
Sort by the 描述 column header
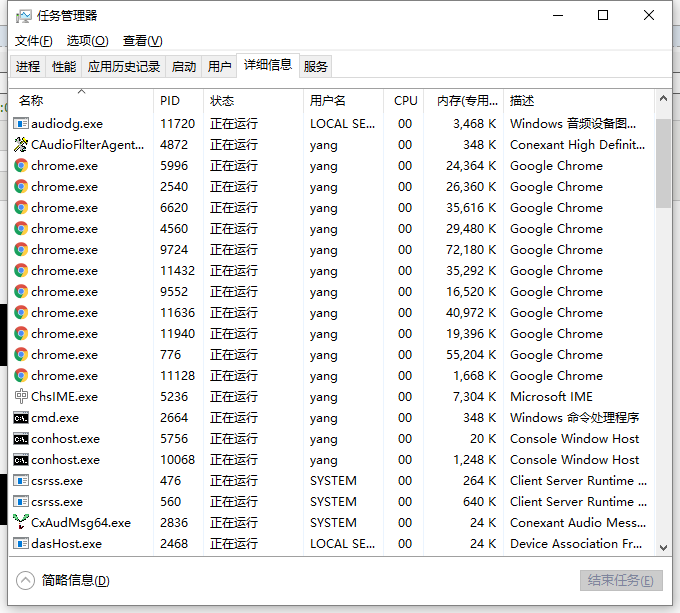tap(579, 101)
